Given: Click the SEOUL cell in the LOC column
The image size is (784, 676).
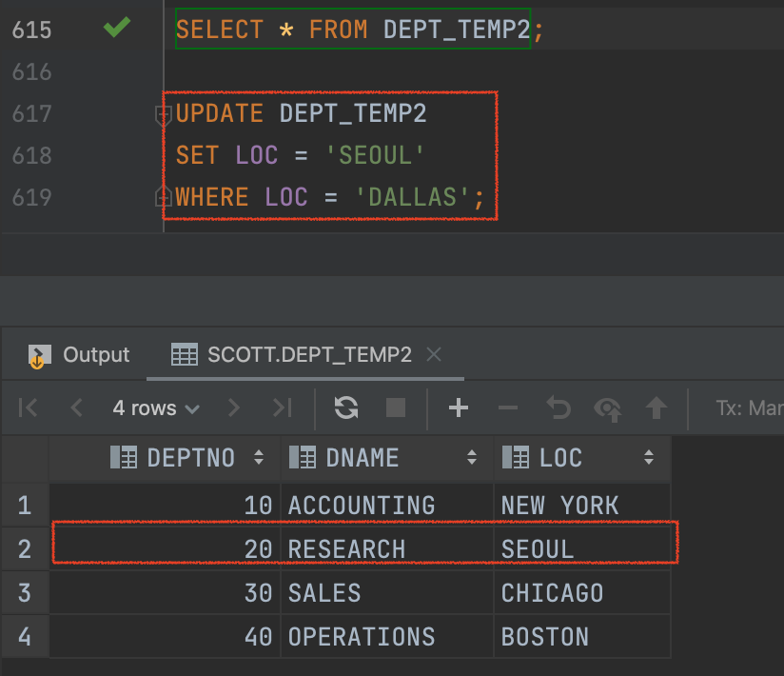Looking at the screenshot, I should point(582,549).
